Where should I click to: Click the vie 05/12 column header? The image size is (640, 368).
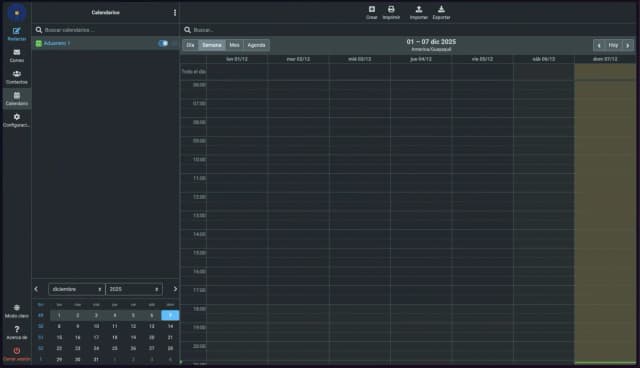482,59
